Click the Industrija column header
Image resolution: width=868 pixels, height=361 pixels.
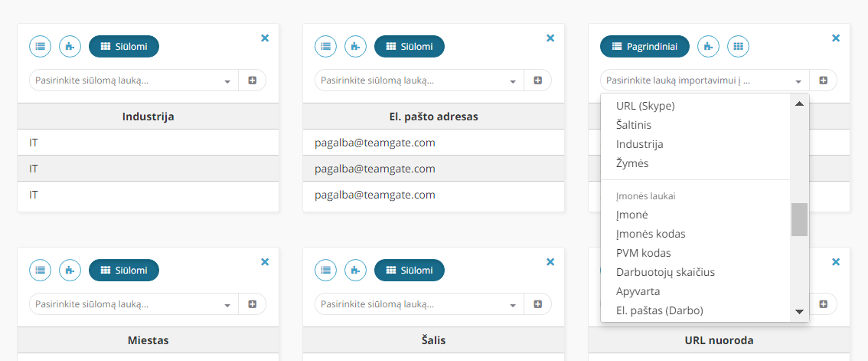pyautogui.click(x=148, y=117)
